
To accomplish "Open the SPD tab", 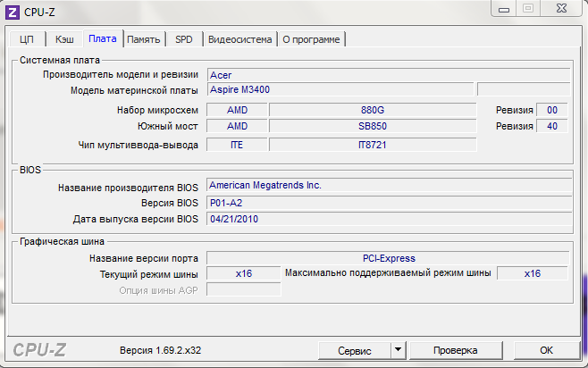I will tap(184, 39).
